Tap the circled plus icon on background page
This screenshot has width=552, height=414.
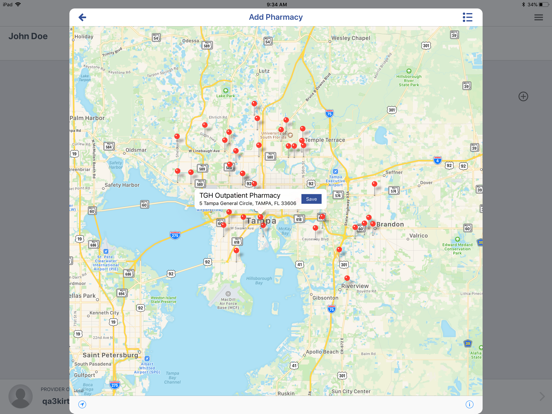(523, 96)
